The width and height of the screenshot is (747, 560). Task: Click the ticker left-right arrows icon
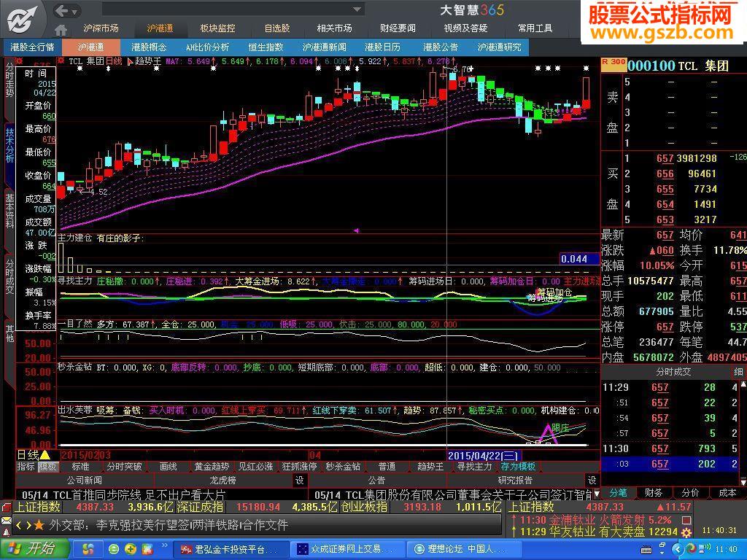24,525
